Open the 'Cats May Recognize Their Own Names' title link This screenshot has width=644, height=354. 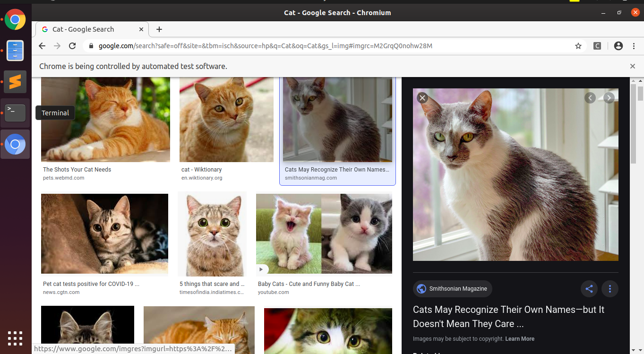click(x=508, y=317)
